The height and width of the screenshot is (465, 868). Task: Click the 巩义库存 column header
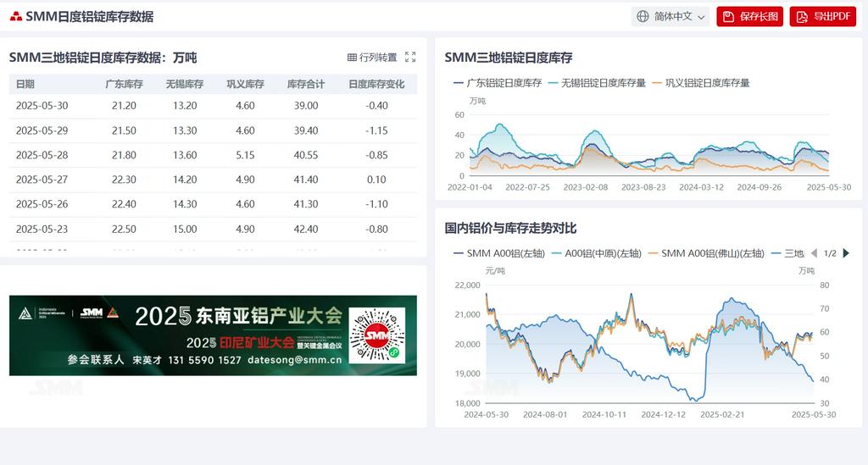[x=245, y=84]
